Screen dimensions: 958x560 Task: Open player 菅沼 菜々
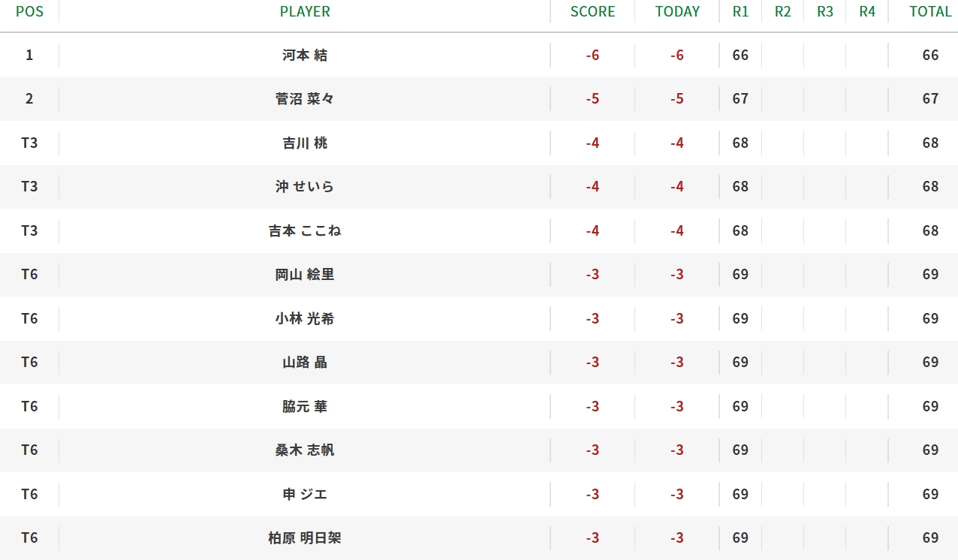coord(305,98)
